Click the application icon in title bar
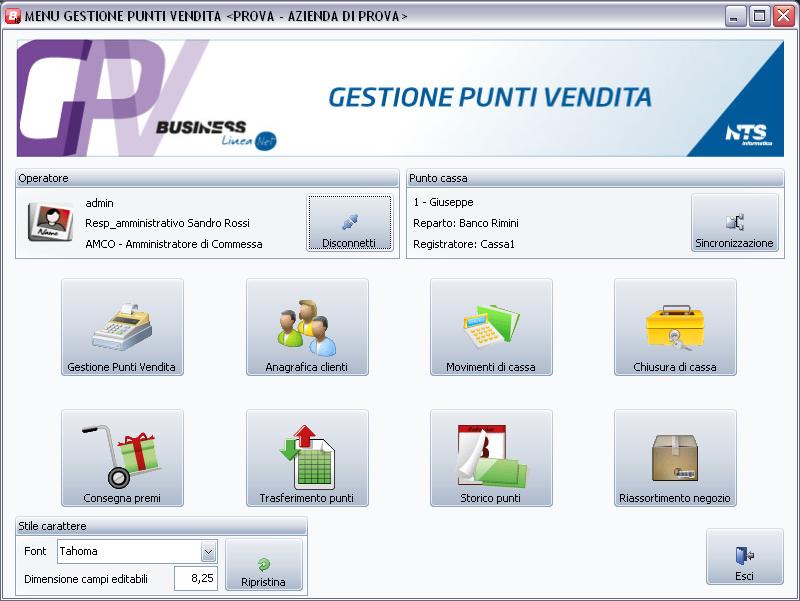 (12, 16)
